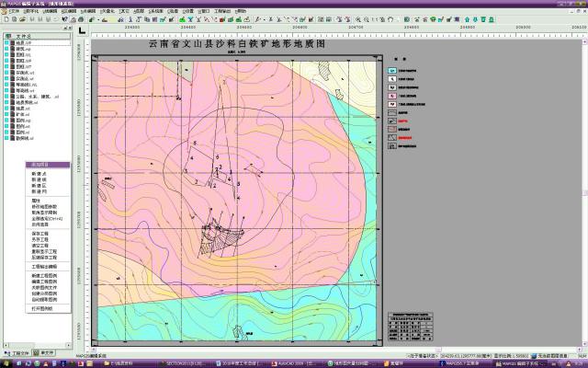The height and width of the screenshot is (368, 588).
Task: Click the cyan legend swatch beside map
Action: 390,69
